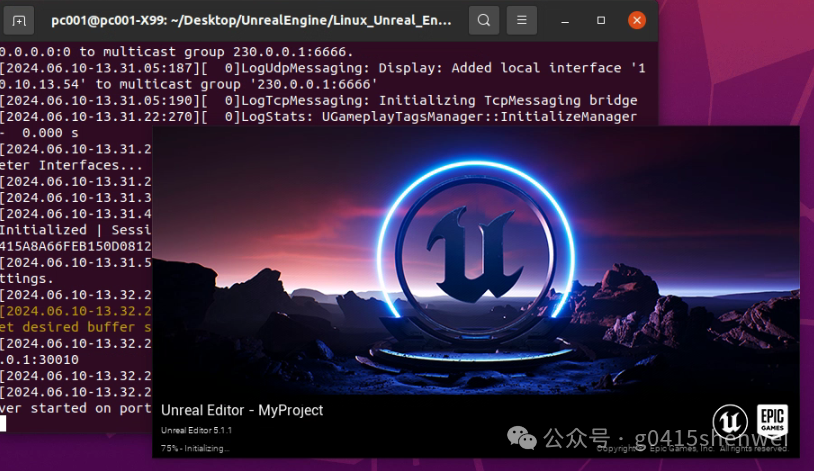Click the Unreal Engine logo on splash
Viewport: 814px width, 471px height.
730,422
